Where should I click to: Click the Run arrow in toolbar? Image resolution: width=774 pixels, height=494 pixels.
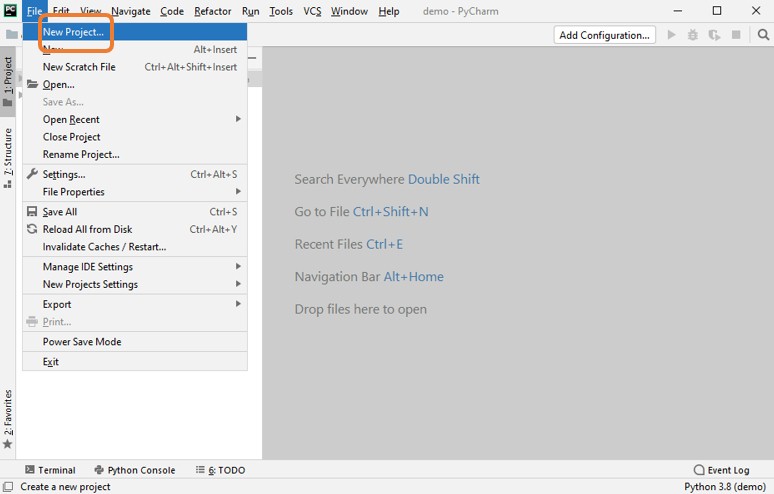pyautogui.click(x=671, y=35)
